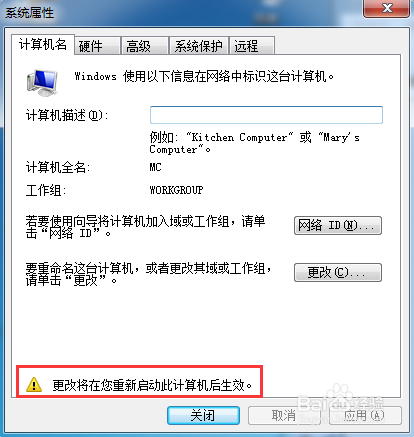Click the 应用(A) button
Viewport: 414px width, 437px height.
point(365,415)
